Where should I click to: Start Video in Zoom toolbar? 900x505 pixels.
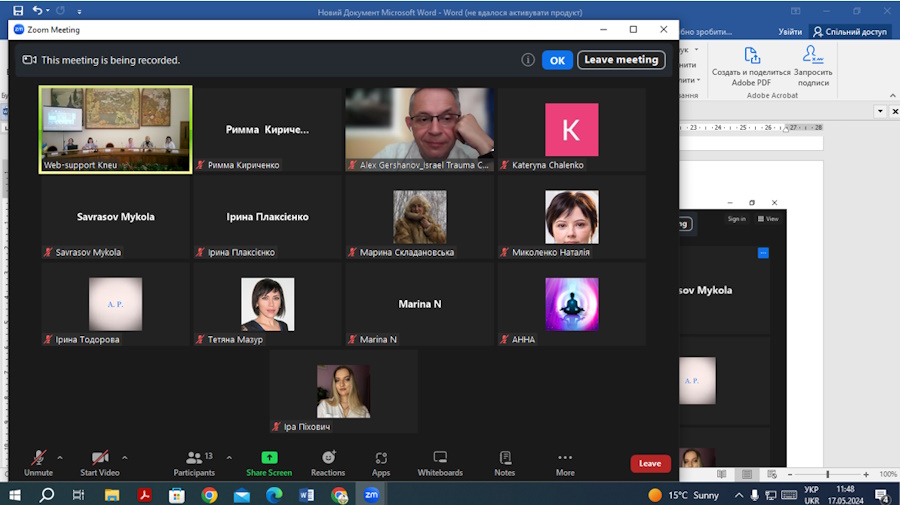pyautogui.click(x=100, y=463)
